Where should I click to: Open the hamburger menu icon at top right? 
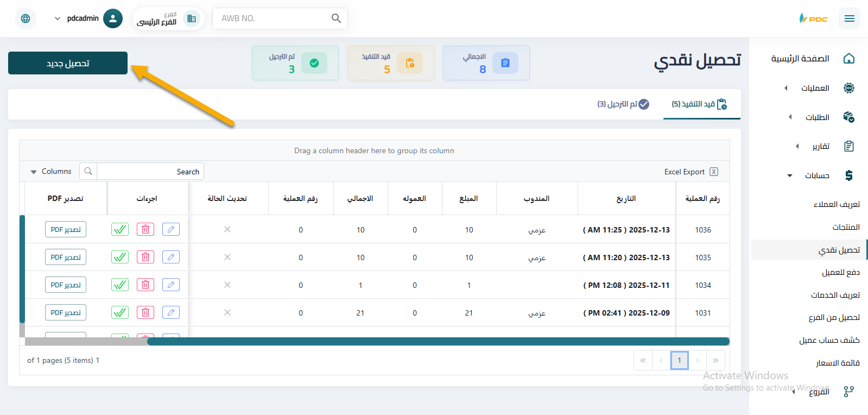tap(849, 18)
